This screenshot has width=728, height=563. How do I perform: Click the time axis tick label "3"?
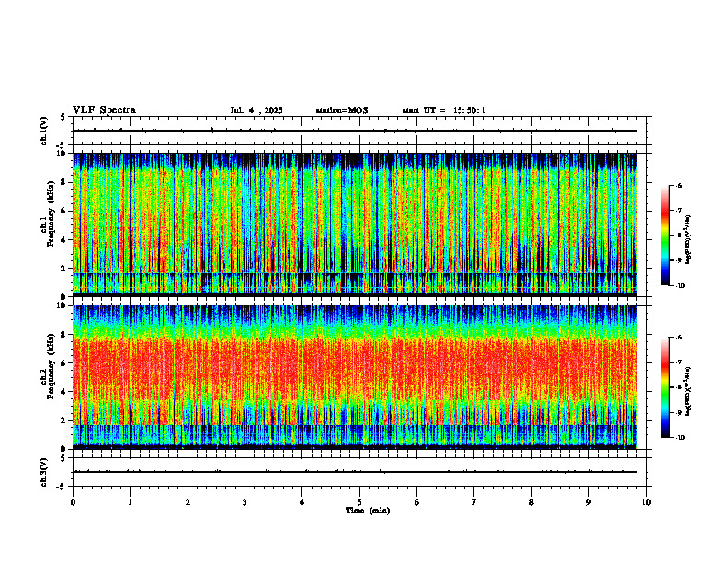pos(245,502)
